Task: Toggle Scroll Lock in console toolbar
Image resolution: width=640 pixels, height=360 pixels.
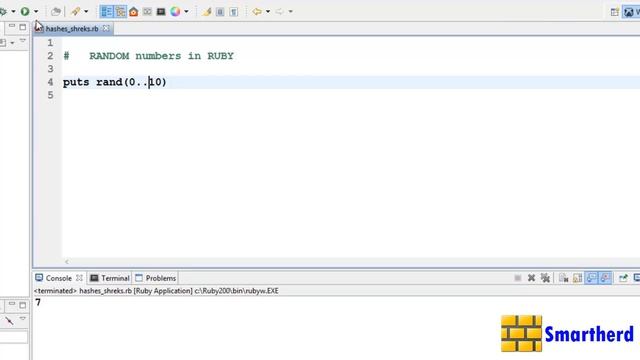Action: coord(578,278)
